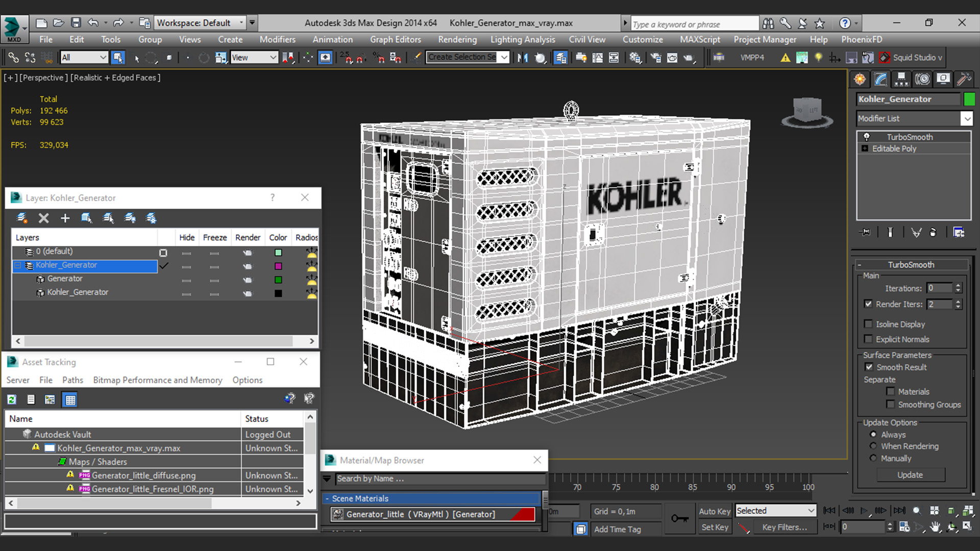This screenshot has width=980, height=551.
Task: Open file using the folder icon
Action: [x=59, y=23]
